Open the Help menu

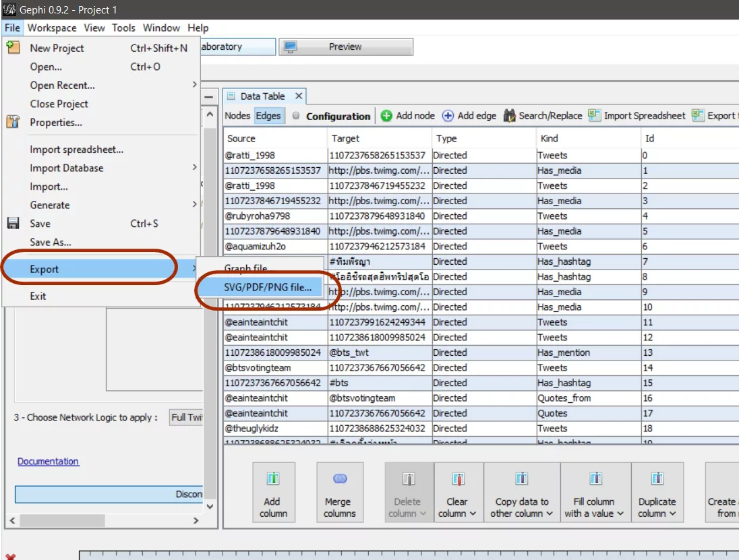(x=198, y=28)
